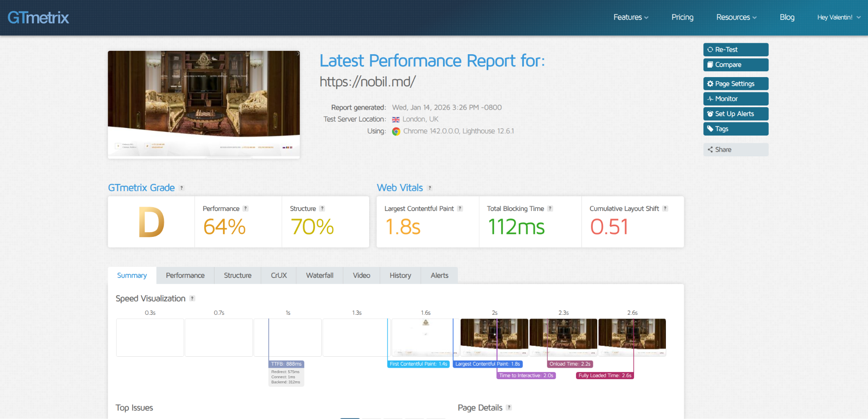Image resolution: width=868 pixels, height=419 pixels.
Task: Click the Performance score help icon
Action: (245, 208)
